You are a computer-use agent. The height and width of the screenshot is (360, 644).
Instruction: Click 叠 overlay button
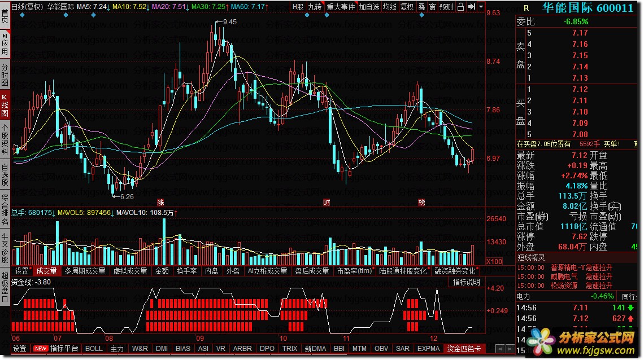pyautogui.click(x=422, y=7)
